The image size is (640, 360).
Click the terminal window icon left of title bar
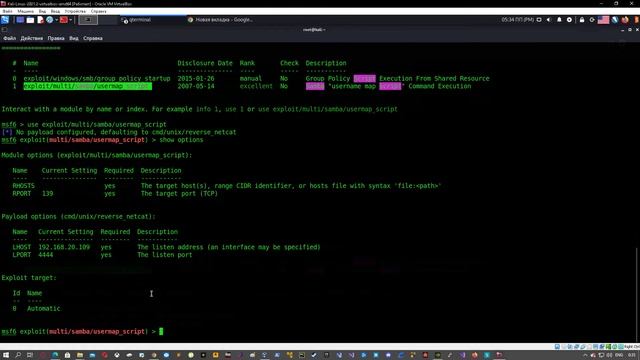click(4, 29)
